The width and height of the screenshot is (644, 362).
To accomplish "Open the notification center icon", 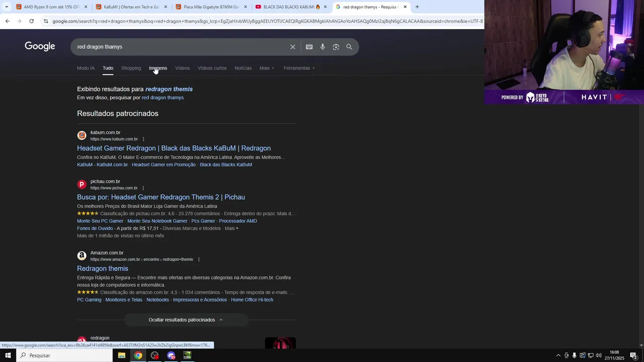I will pos(633,355).
